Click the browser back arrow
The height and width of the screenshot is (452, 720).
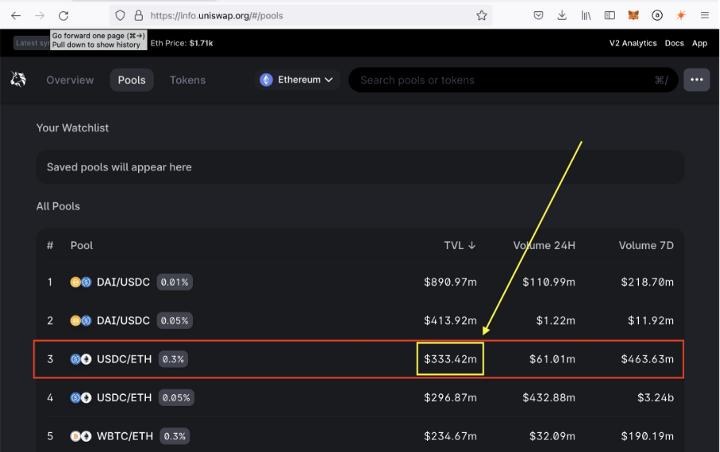tap(16, 16)
